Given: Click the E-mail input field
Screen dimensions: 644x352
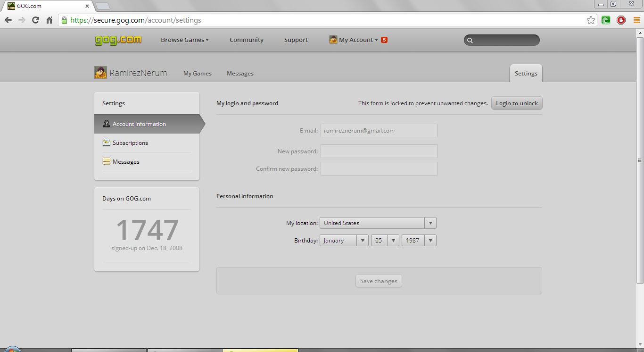Looking at the screenshot, I should click(379, 130).
